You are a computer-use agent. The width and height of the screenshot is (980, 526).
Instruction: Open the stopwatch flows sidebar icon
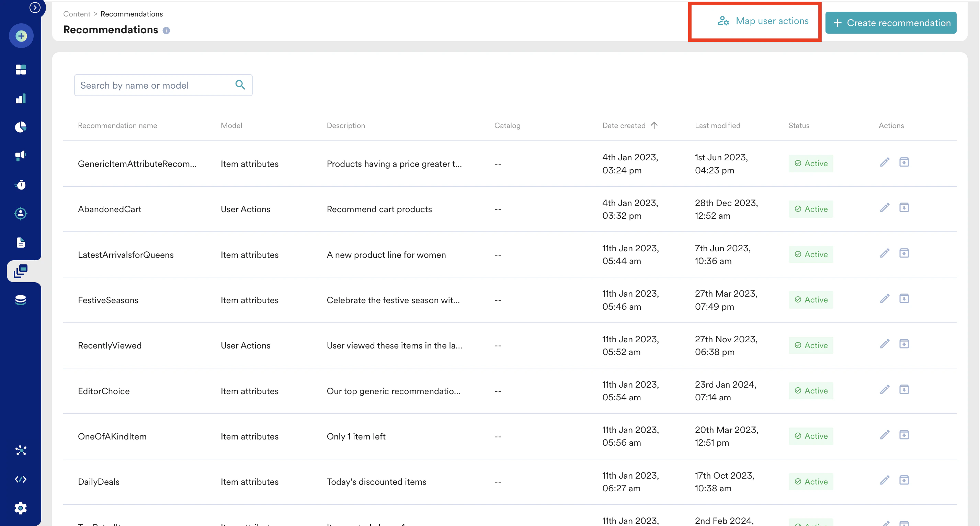point(21,185)
